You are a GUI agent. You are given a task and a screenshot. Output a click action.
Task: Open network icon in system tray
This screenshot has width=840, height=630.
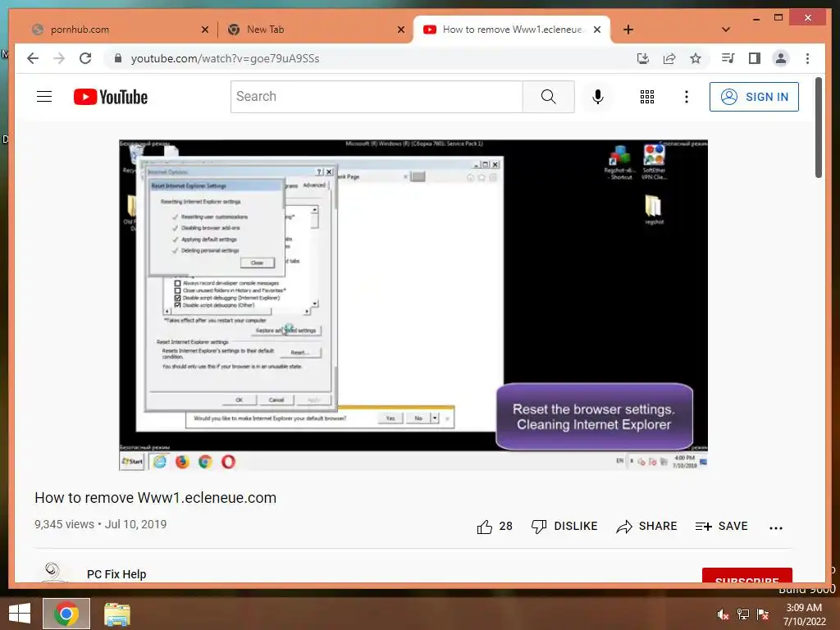point(743,614)
